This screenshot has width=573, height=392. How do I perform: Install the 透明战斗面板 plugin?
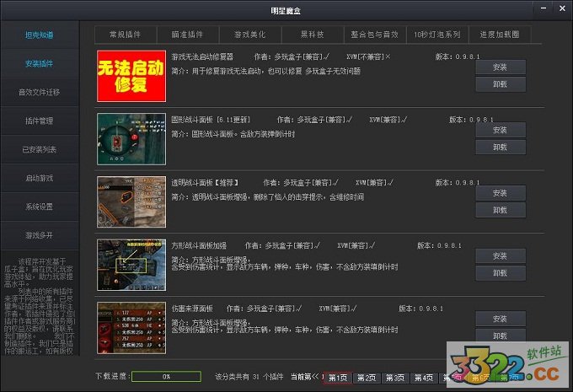pyautogui.click(x=501, y=193)
